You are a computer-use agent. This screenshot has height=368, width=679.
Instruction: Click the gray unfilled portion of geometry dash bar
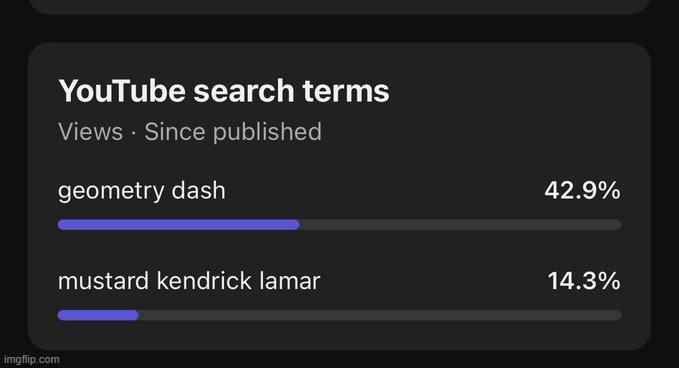pos(460,225)
